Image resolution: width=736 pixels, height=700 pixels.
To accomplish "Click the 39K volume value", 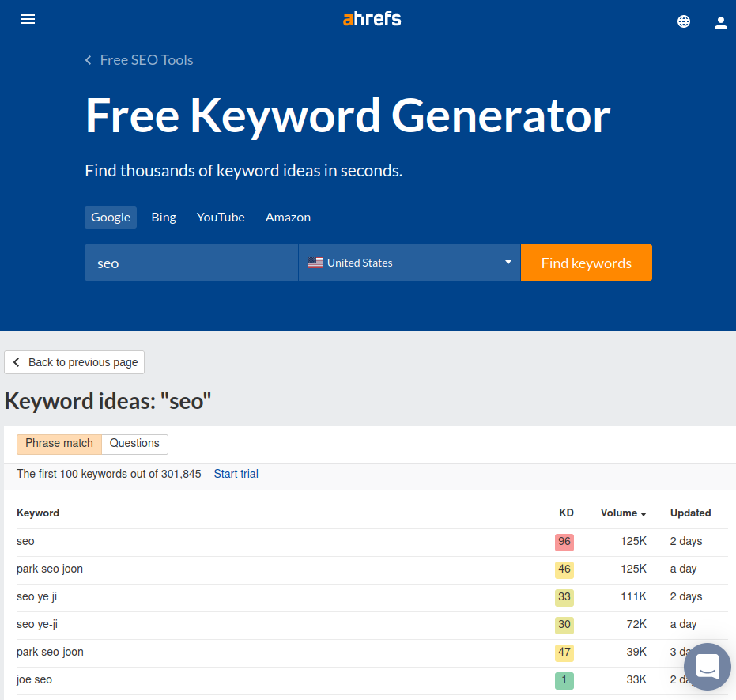I will pyautogui.click(x=636, y=652).
